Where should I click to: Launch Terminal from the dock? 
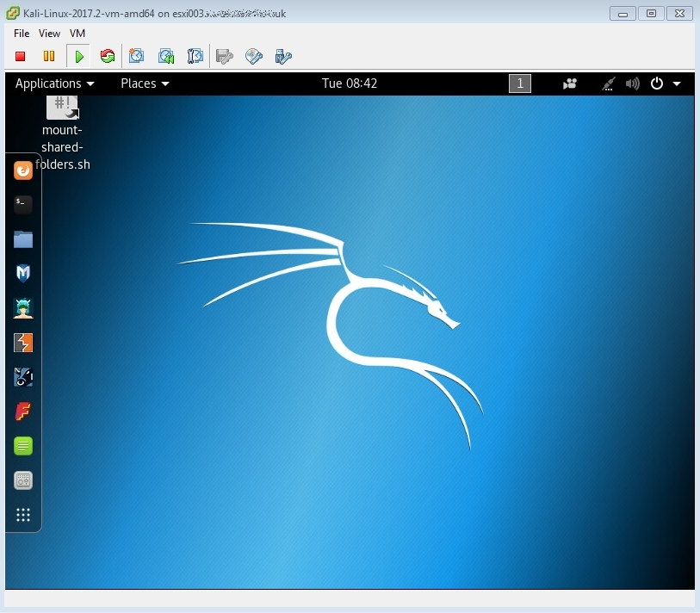click(22, 205)
